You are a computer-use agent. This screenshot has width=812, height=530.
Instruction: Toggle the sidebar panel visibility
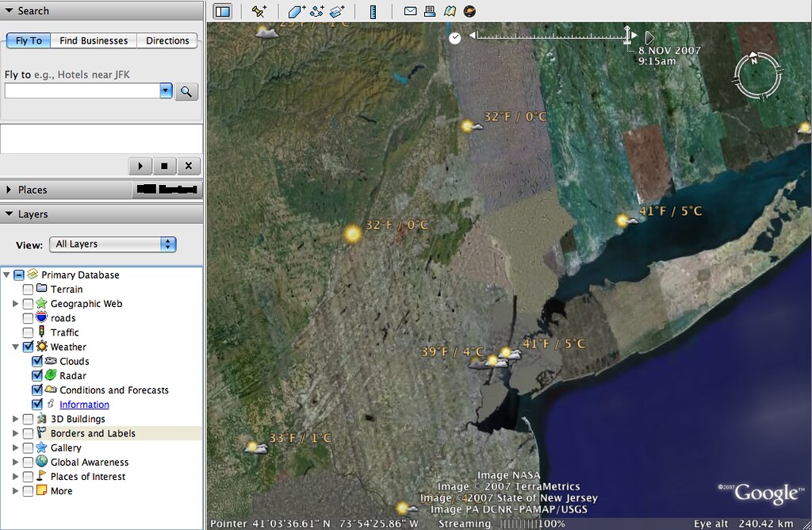coord(223,10)
